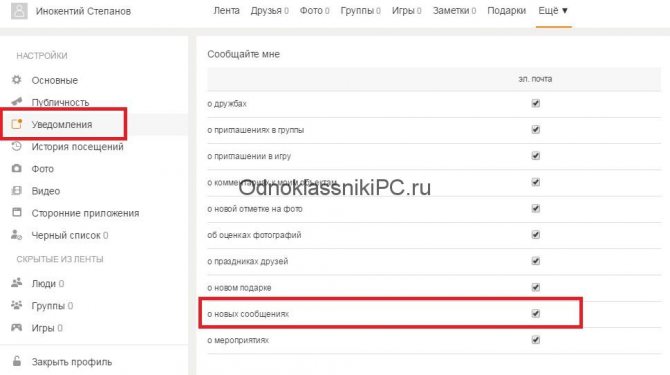Viewport: 670px width, 375px height.
Task: Open the Группы tab in top navigation
Action: pyautogui.click(x=360, y=11)
